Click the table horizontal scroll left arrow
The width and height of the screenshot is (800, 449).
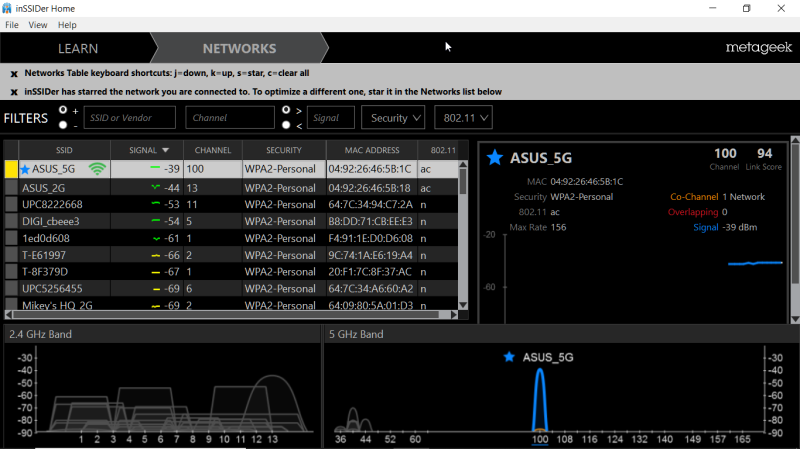(8, 315)
